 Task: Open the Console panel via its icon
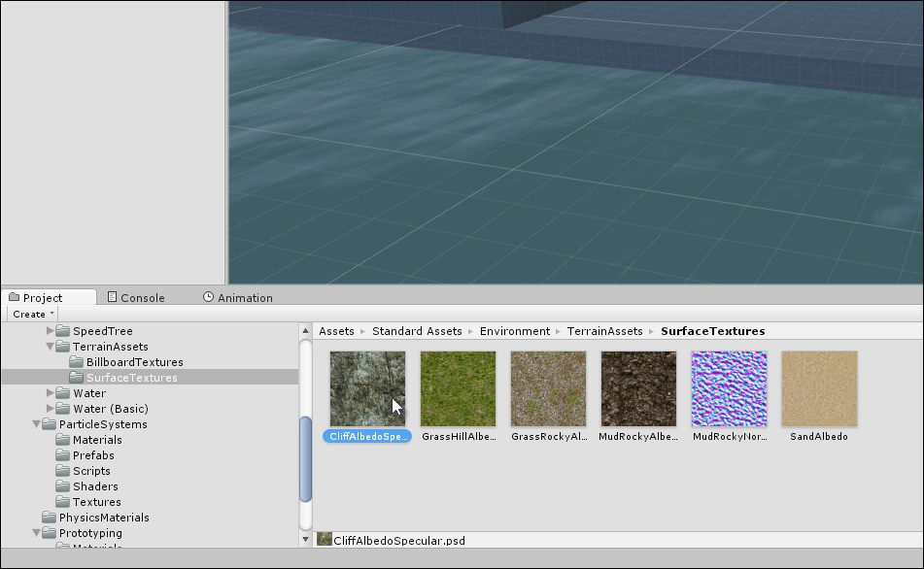pyautogui.click(x=111, y=297)
